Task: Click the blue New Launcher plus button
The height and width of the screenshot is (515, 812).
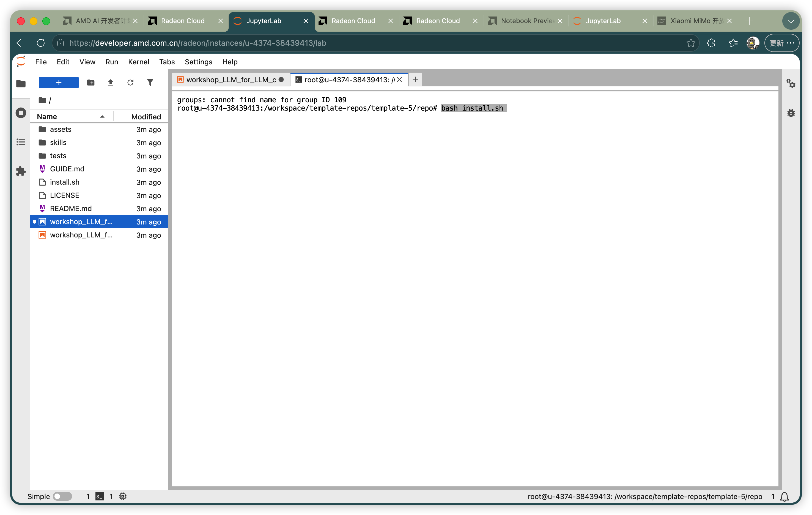Action: 59,83
